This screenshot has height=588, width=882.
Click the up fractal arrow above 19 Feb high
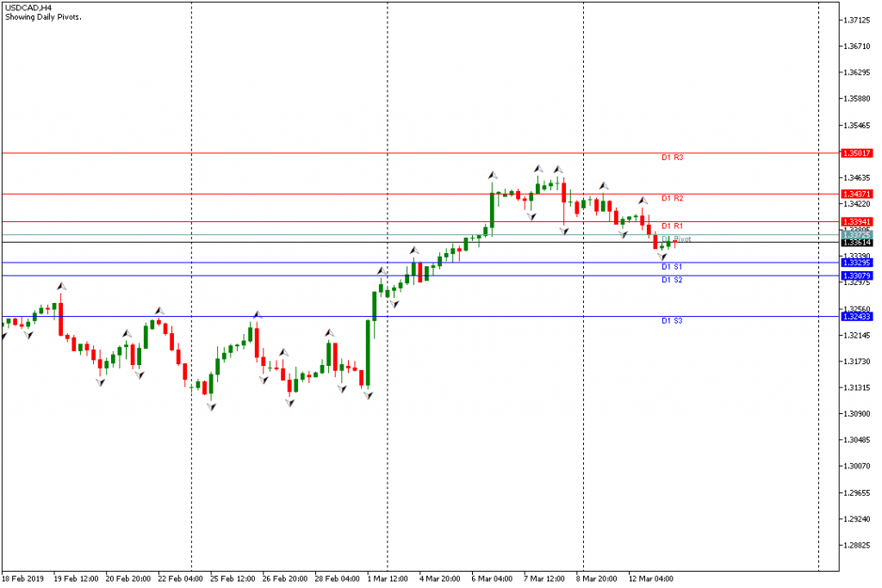pos(60,285)
